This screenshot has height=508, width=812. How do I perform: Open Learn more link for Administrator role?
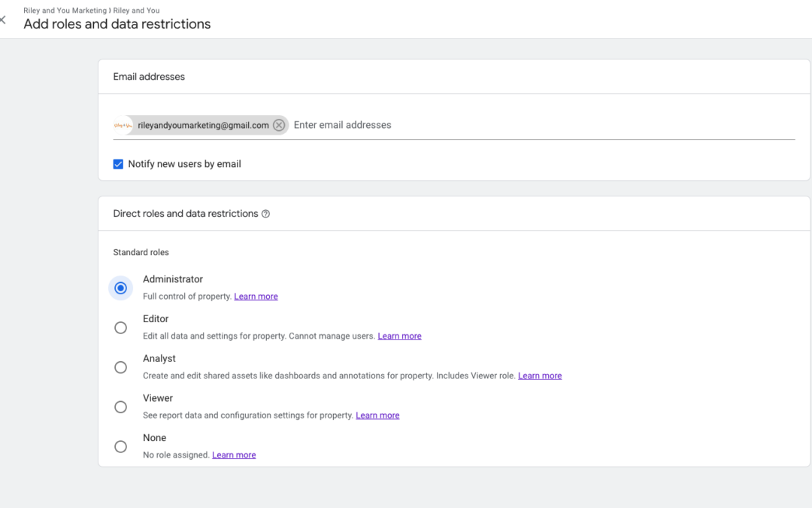click(x=256, y=297)
